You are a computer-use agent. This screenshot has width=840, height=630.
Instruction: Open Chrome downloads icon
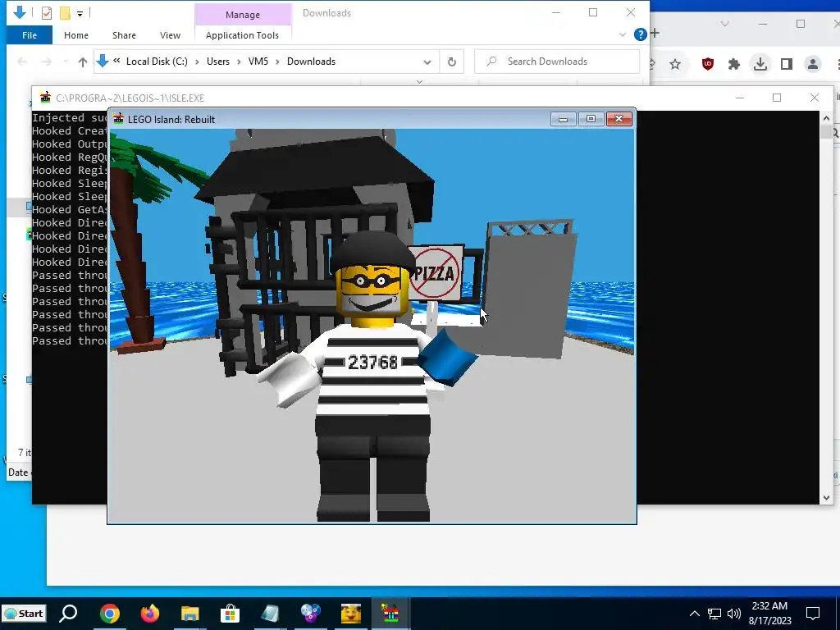click(760, 64)
